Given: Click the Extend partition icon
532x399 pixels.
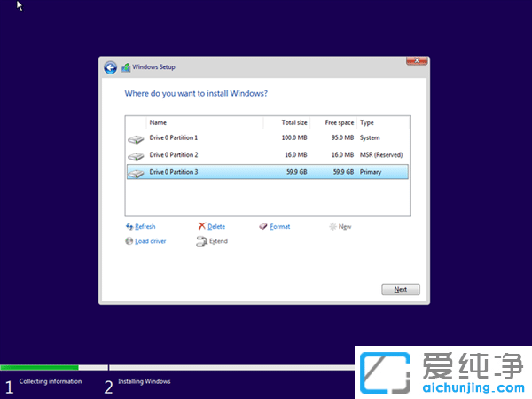Looking at the screenshot, I should pyautogui.click(x=201, y=241).
